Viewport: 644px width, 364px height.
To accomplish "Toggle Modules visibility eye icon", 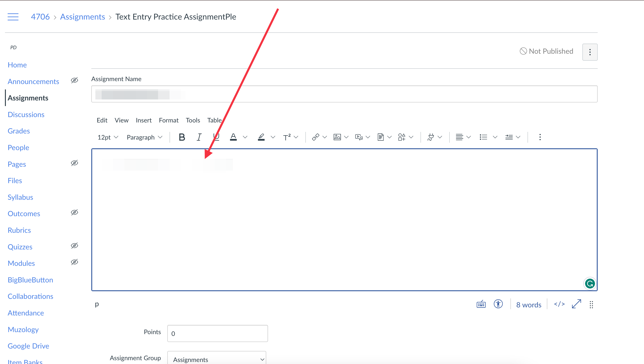I will click(x=74, y=262).
